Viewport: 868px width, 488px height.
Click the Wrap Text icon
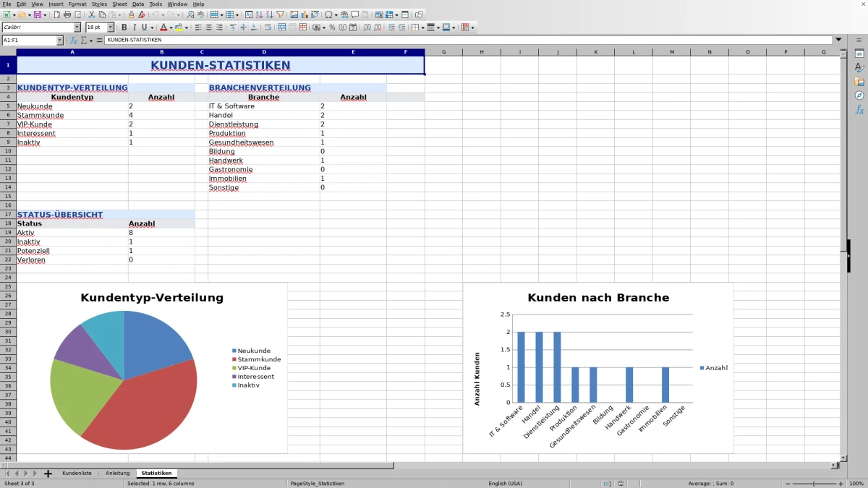268,27
